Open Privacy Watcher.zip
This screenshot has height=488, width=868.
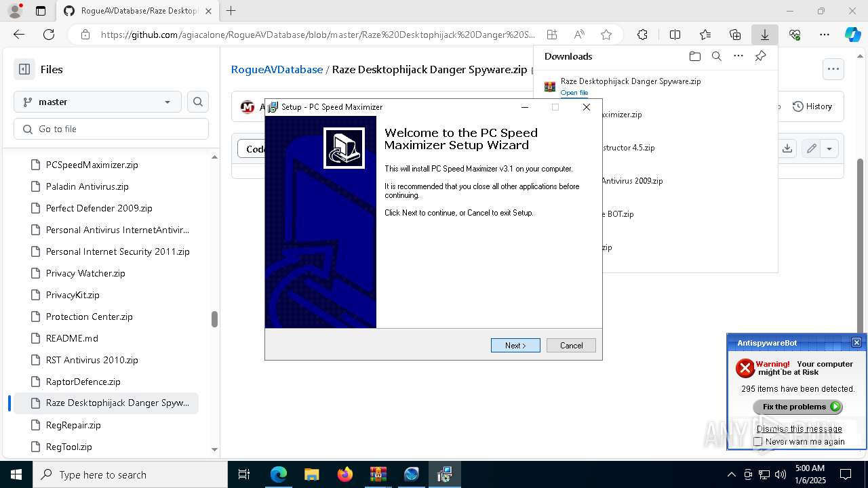(85, 273)
